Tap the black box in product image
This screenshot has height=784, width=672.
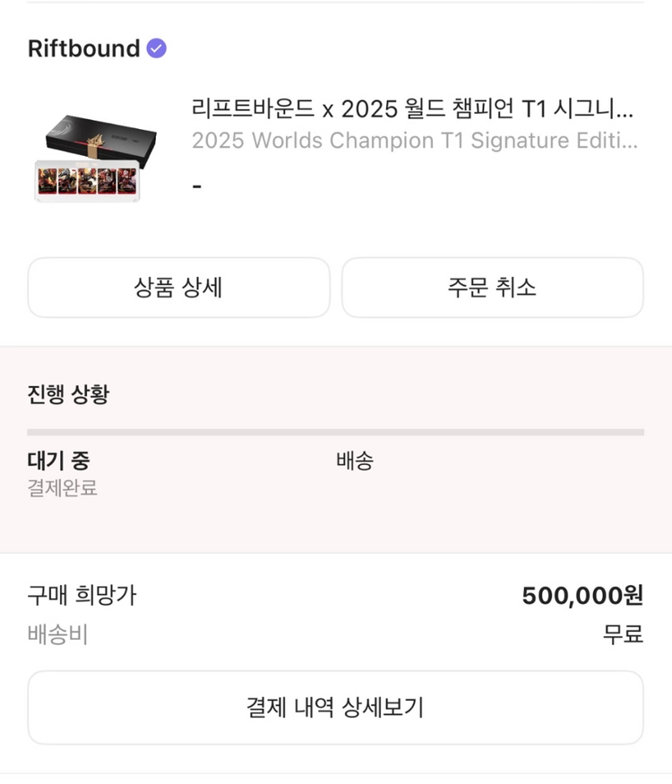[x=101, y=140]
